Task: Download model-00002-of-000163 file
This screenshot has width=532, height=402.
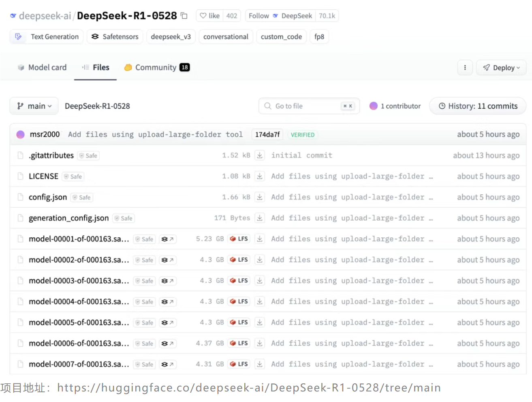Action: coord(260,260)
